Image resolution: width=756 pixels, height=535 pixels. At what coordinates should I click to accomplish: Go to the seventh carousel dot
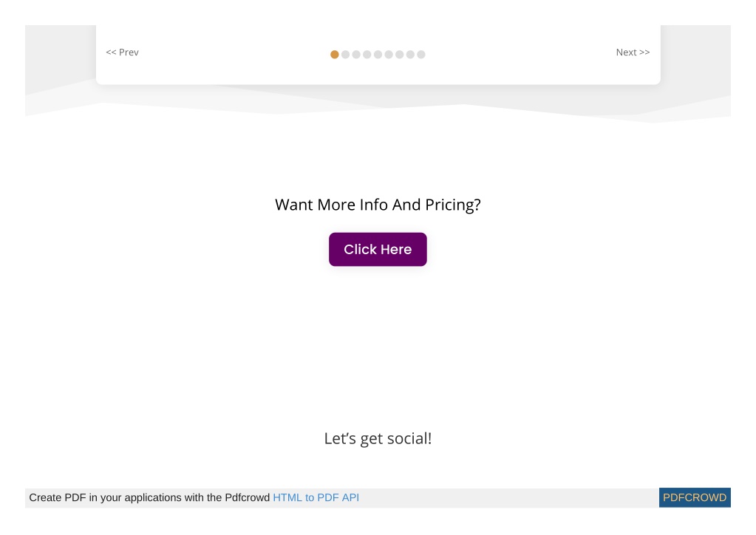400,55
